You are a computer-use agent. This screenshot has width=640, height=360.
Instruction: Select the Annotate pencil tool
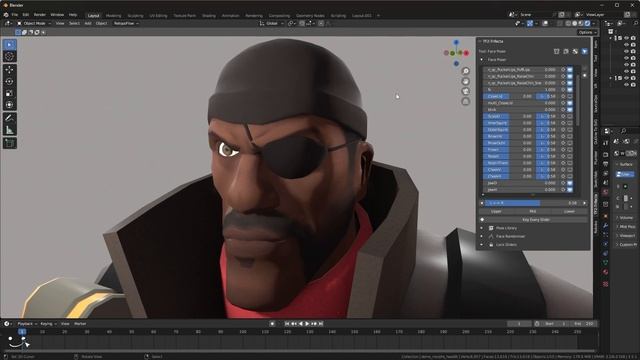tap(10, 118)
